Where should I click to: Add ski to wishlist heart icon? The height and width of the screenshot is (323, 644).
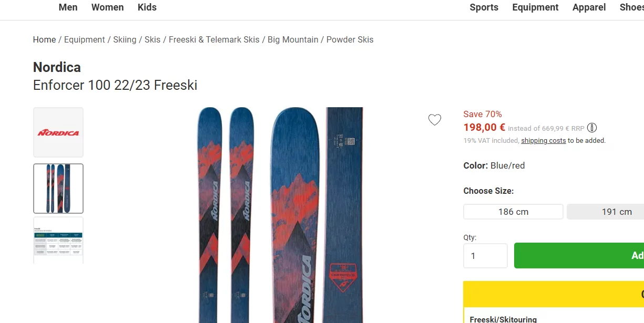435,120
